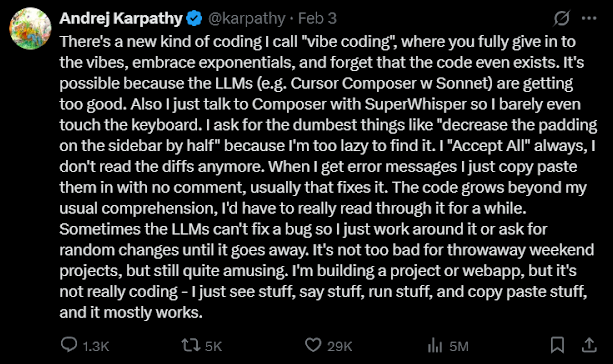Click the Grok explain-post icon
Image resolution: width=613 pixels, height=364 pixels.
pos(562,18)
